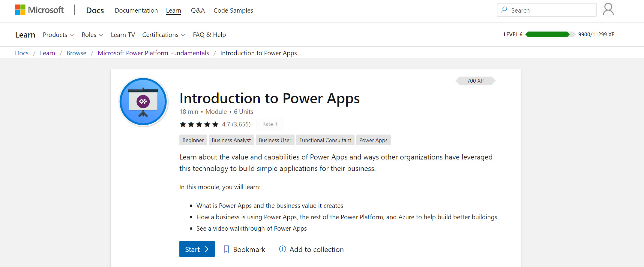Go to Docs in the breadcrumb
Viewport: 644px width, 267px height.
point(22,53)
